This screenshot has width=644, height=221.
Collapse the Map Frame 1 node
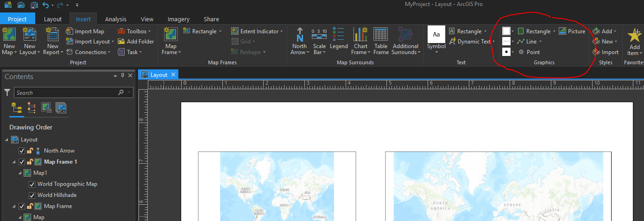click(14, 162)
